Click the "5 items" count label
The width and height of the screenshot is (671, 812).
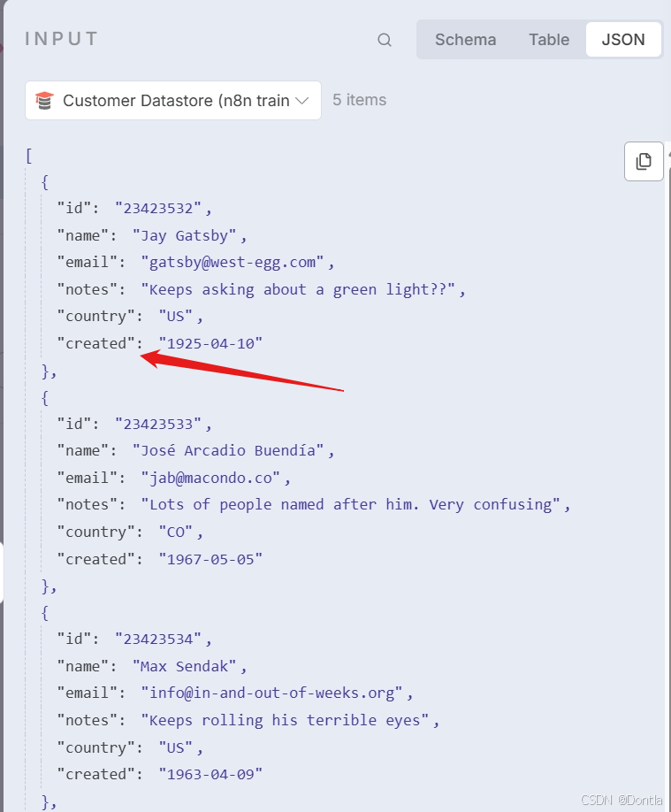[x=359, y=100]
